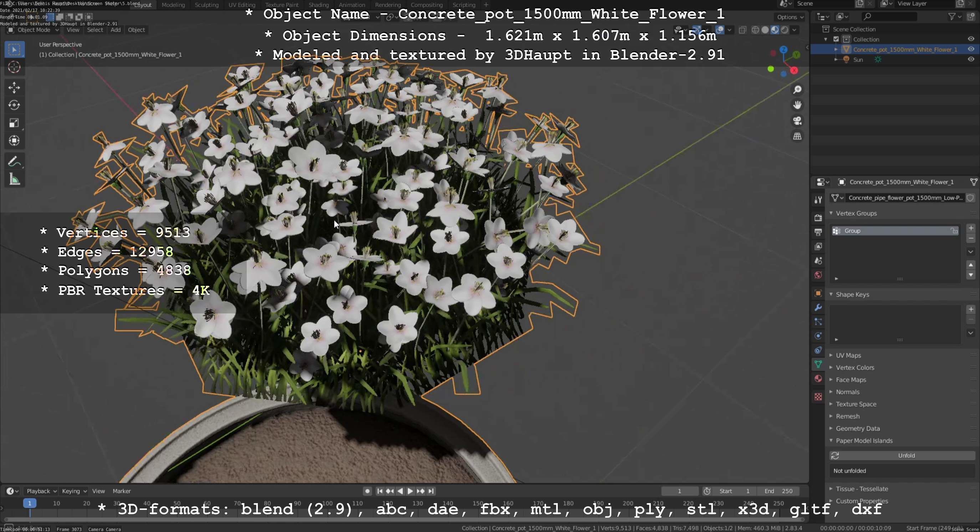Expand the Geometry Data panel
Viewport: 980px width, 532px height.
coord(831,428)
